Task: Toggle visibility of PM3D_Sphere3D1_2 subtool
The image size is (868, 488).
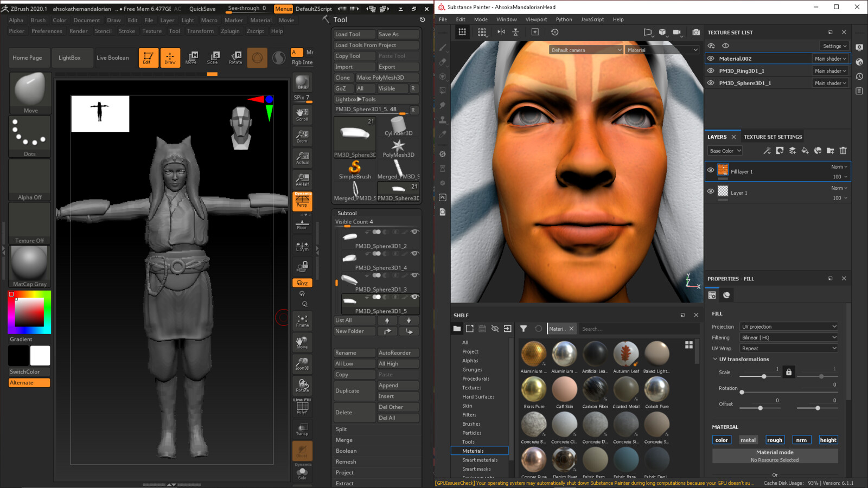Action: pyautogui.click(x=414, y=232)
